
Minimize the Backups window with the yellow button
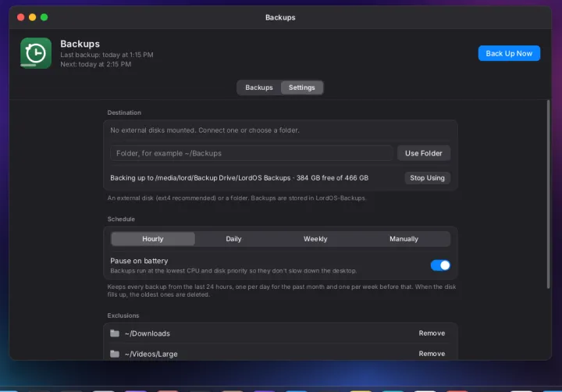point(32,17)
